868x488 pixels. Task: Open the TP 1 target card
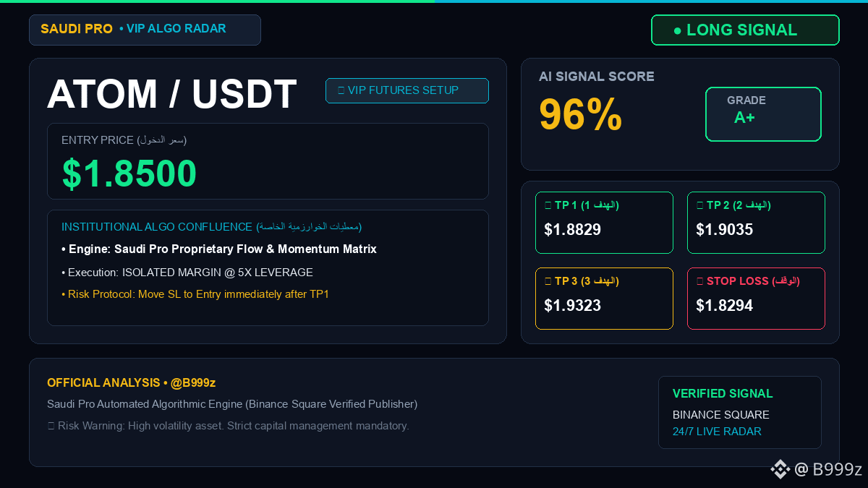(x=604, y=223)
